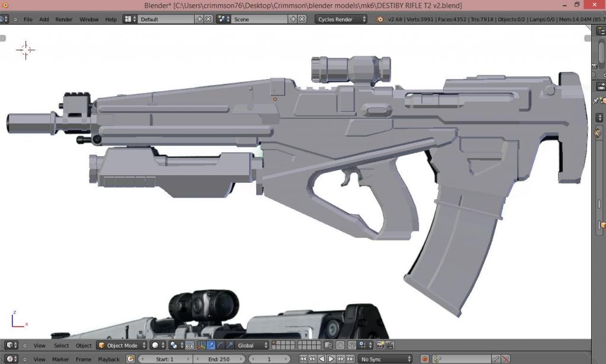Click the active keying set field

(462, 359)
